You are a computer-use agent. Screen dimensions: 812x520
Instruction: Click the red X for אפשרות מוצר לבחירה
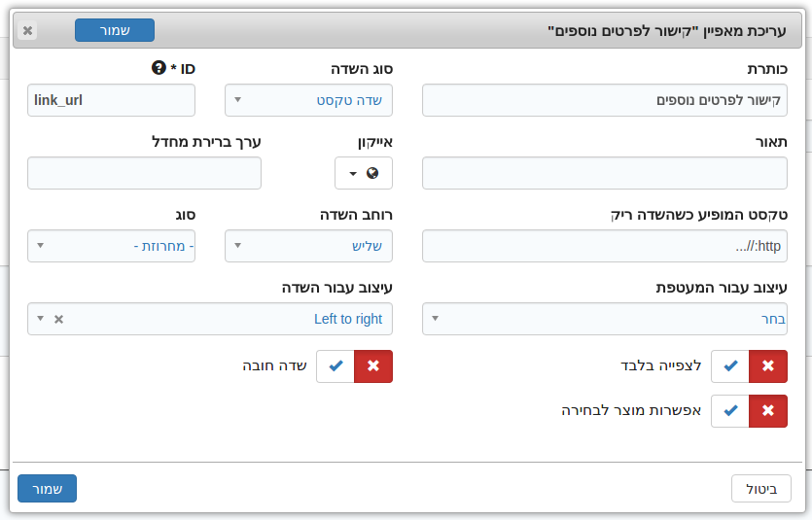[768, 411]
